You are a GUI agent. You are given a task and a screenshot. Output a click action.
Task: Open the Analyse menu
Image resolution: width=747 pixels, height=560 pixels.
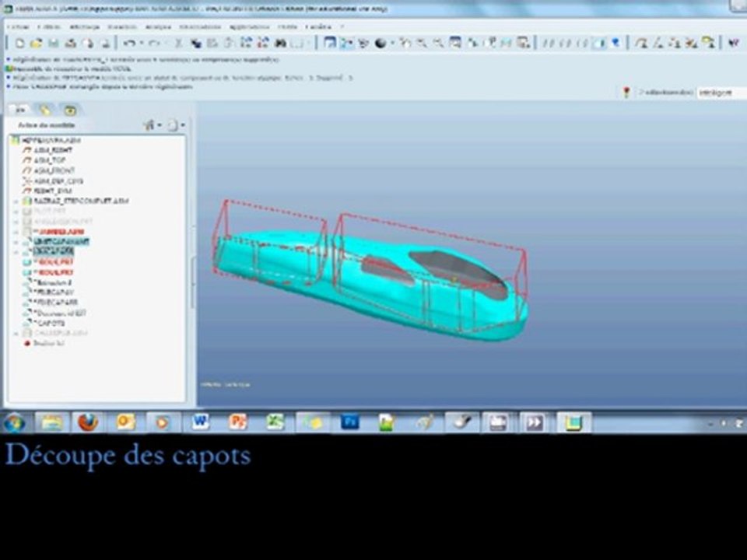(158, 27)
